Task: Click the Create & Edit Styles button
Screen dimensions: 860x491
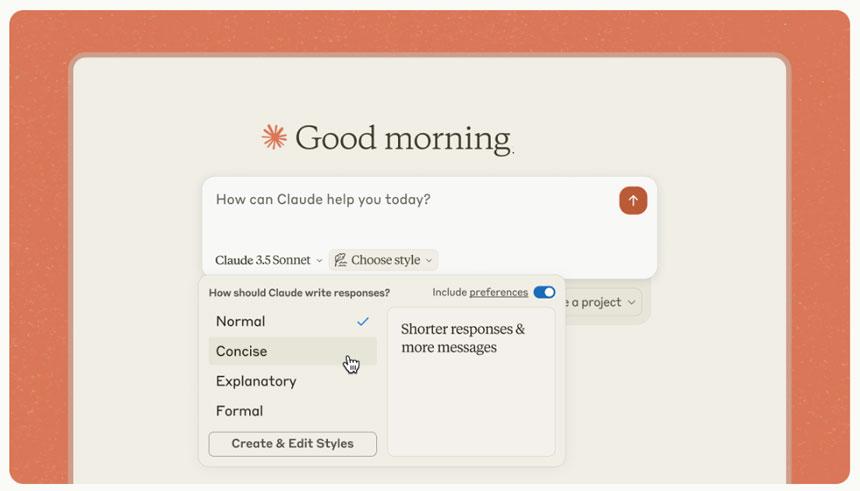Action: click(292, 444)
